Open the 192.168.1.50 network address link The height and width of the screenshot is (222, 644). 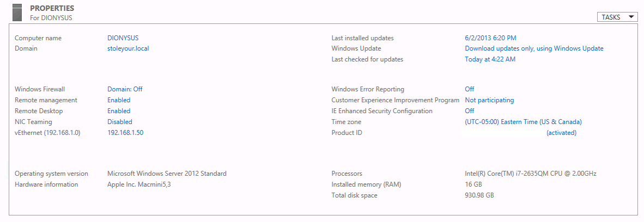click(125, 133)
